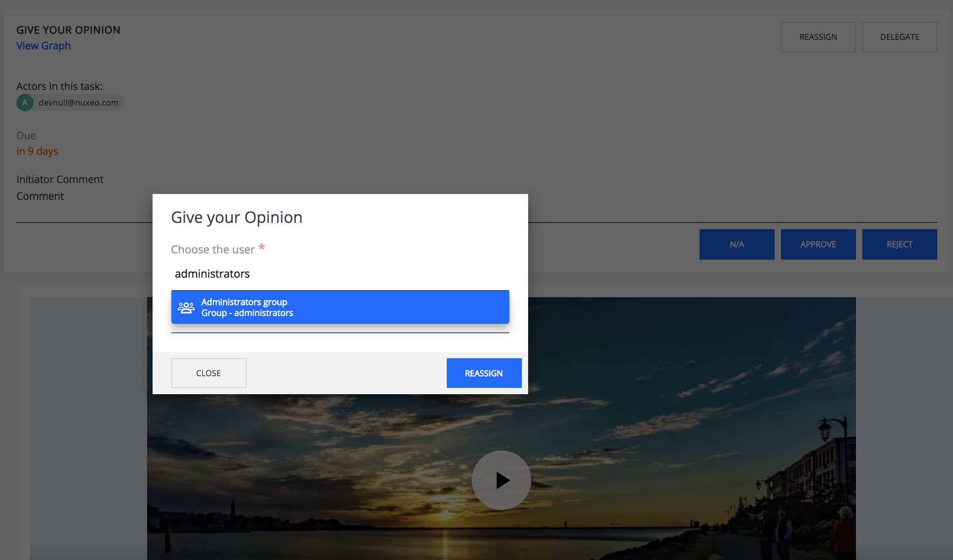This screenshot has width=953, height=560.
Task: Choose the N/A task action button
Action: pyautogui.click(x=737, y=244)
